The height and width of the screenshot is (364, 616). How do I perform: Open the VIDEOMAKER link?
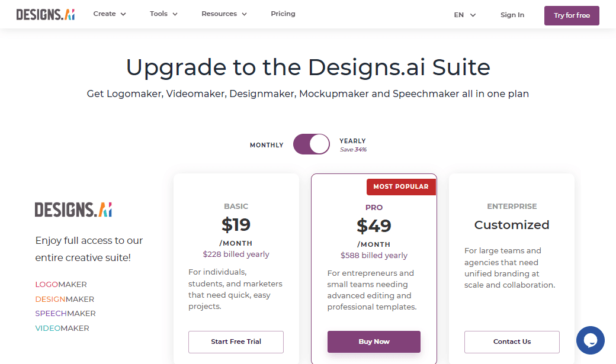pos(62,328)
